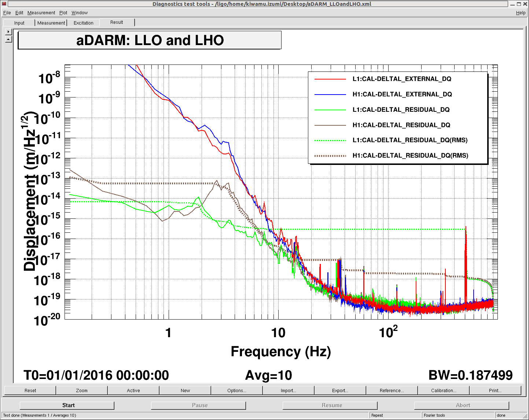The image size is (529, 420).
Task: Click the Active button
Action: point(133,390)
